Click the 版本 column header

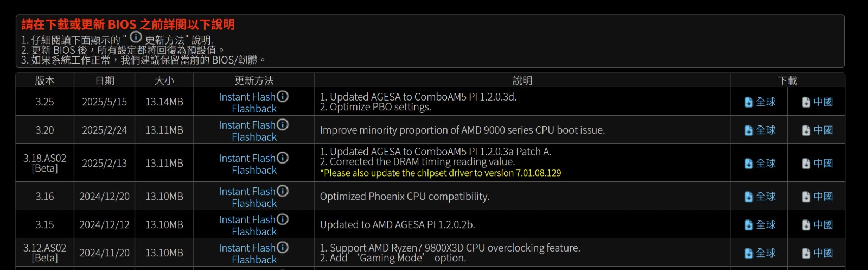44,80
